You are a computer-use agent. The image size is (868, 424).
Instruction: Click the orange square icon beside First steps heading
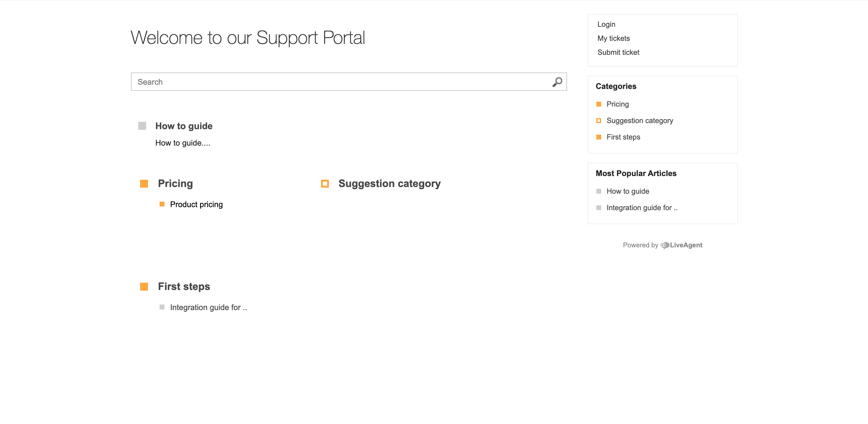[x=144, y=286]
